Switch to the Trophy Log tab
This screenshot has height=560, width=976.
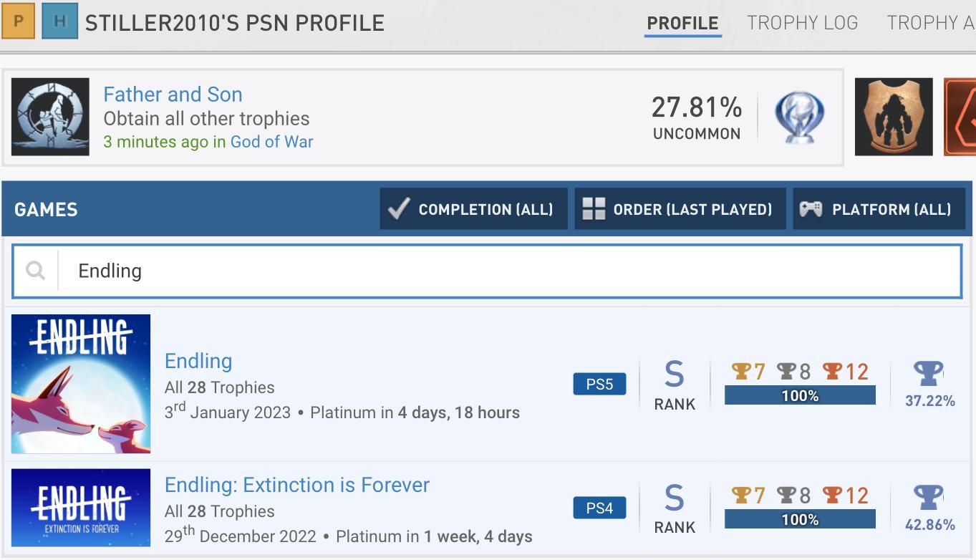pyautogui.click(x=802, y=23)
